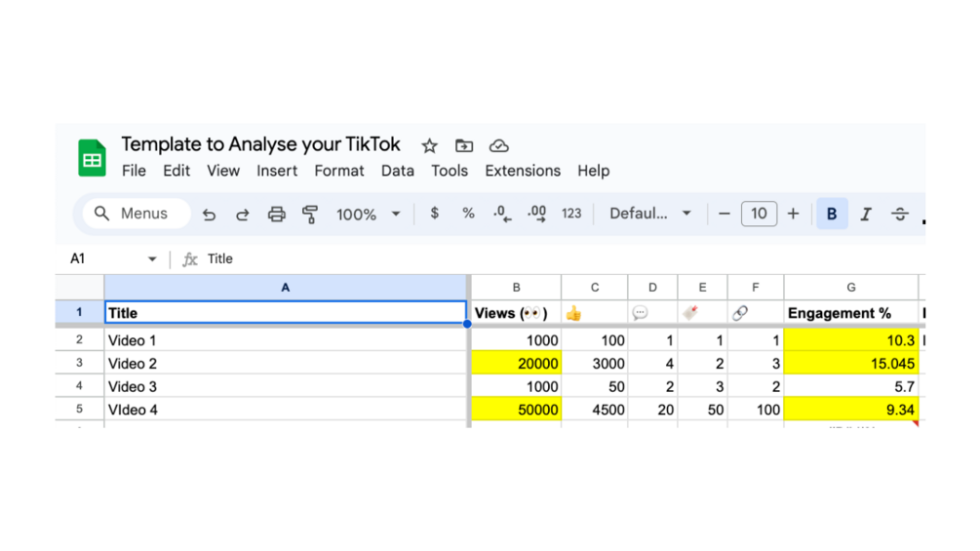The image size is (980, 551).
Task: Select column G header
Action: (851, 288)
